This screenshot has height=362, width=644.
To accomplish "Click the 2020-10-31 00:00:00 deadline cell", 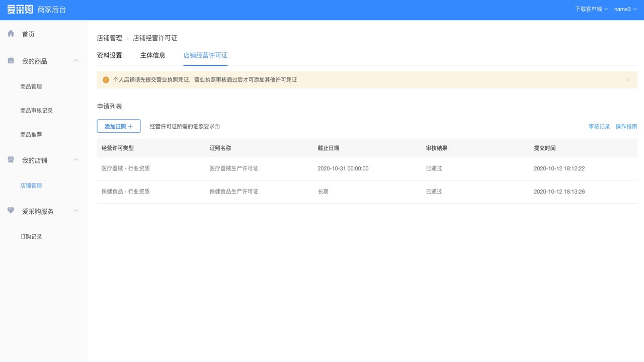I will pos(343,168).
